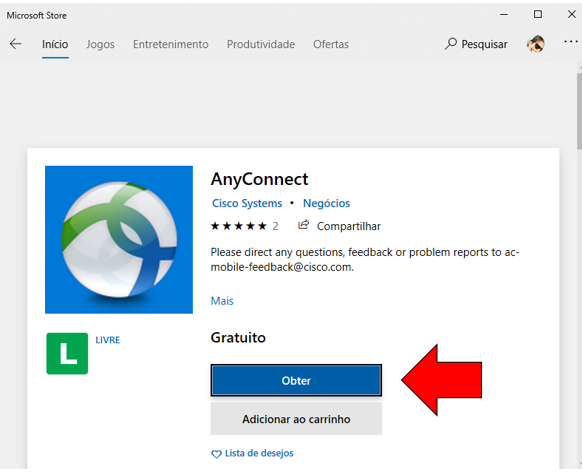582x472 pixels.
Task: Open the three-dot more menu
Action: 570,42
